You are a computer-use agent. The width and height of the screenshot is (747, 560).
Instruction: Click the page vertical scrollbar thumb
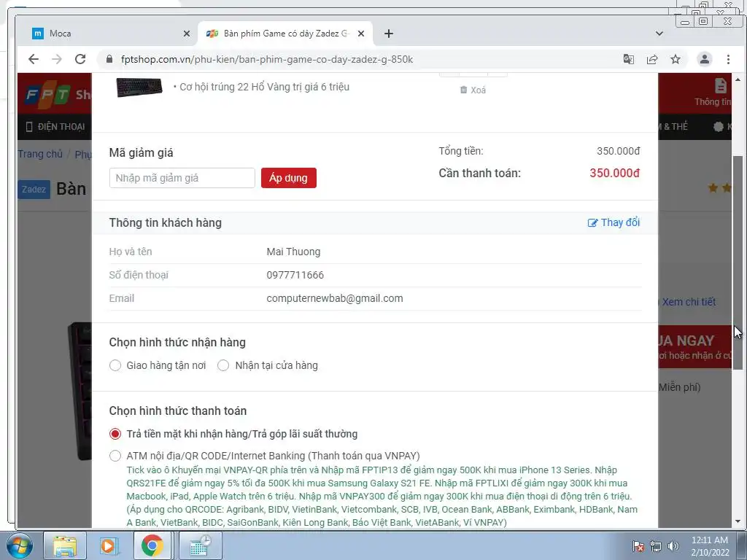738,262
